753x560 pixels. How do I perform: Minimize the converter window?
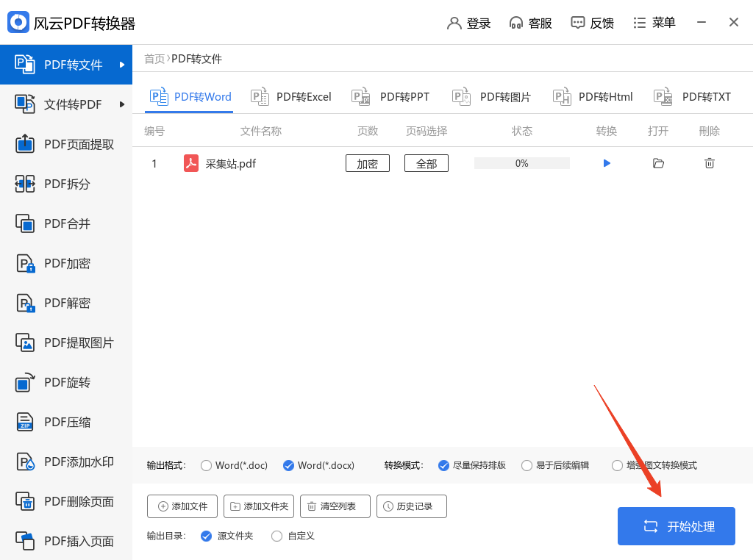point(702,22)
